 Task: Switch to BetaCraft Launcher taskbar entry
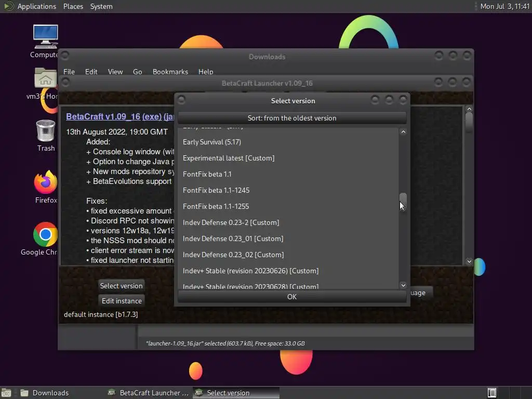(x=148, y=393)
